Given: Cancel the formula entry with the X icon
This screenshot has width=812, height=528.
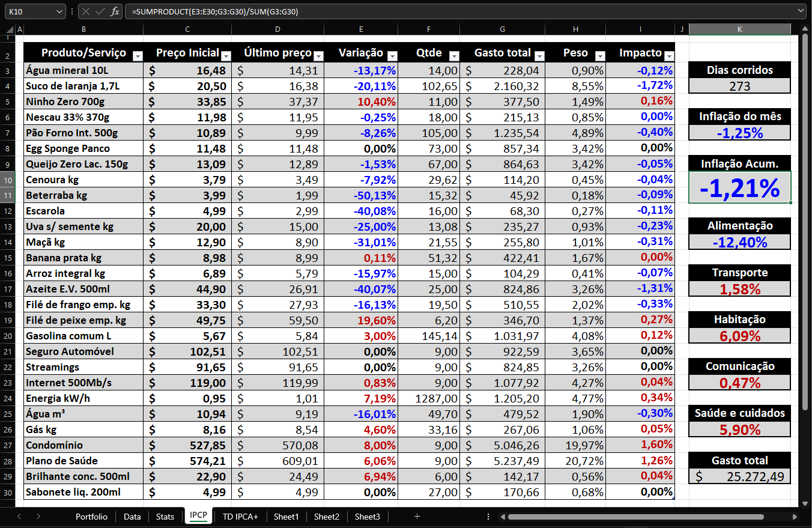Looking at the screenshot, I should [x=86, y=11].
